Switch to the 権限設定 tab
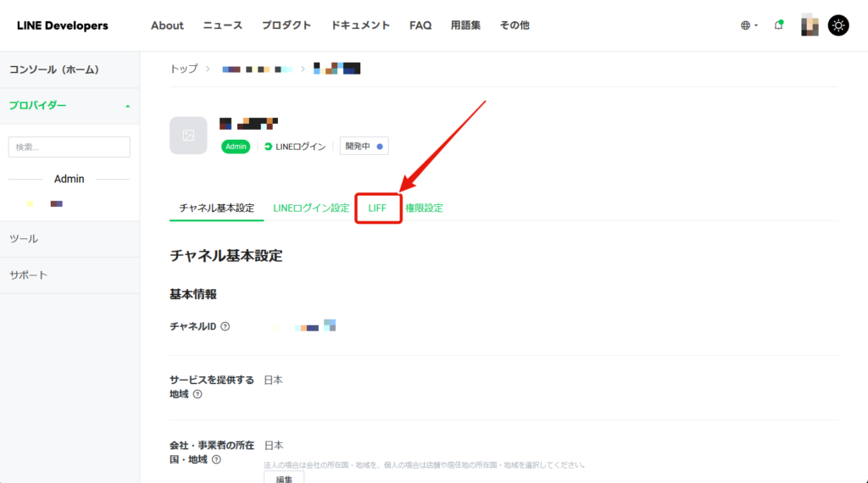This screenshot has height=483, width=868. [424, 208]
